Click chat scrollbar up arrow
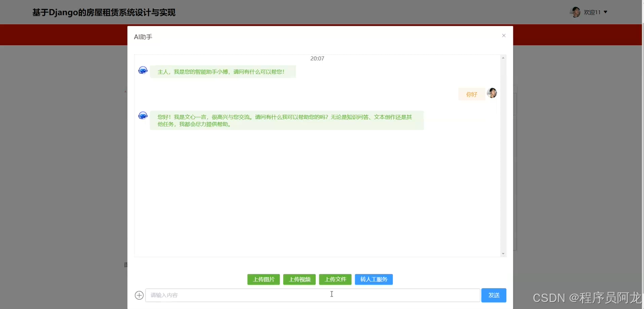Screen dimensions: 644x309 [503, 58]
